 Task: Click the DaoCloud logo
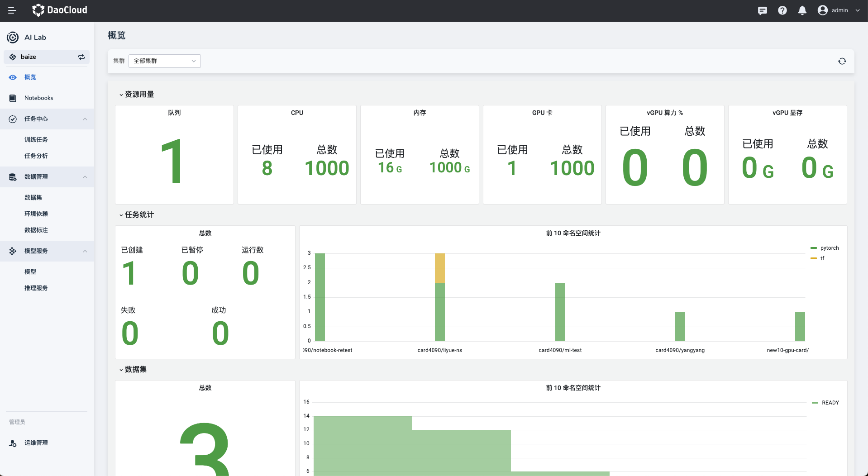tap(60, 10)
